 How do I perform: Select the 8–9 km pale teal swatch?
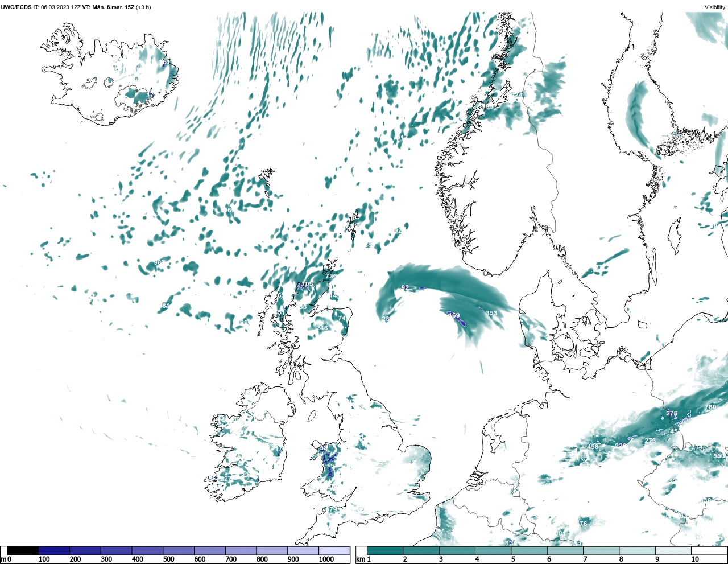637,551
